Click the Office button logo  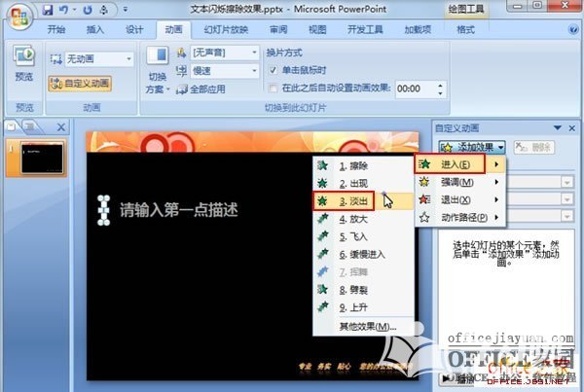click(18, 16)
